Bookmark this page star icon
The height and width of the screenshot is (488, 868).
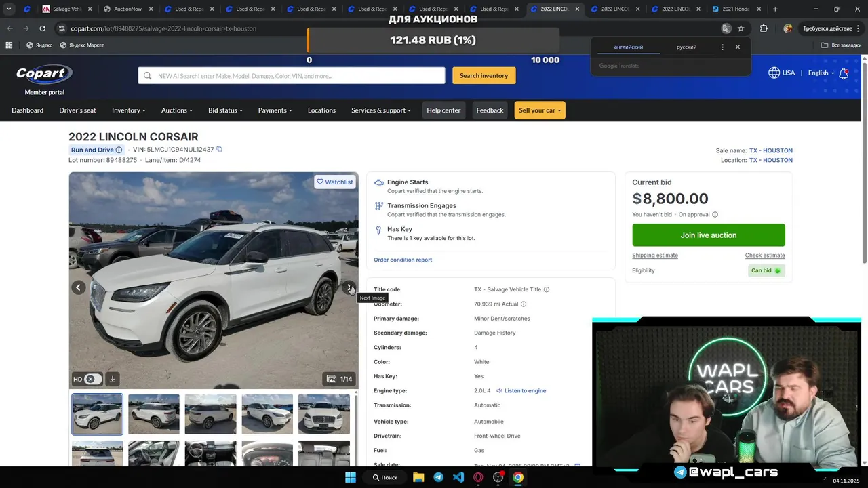pos(741,28)
